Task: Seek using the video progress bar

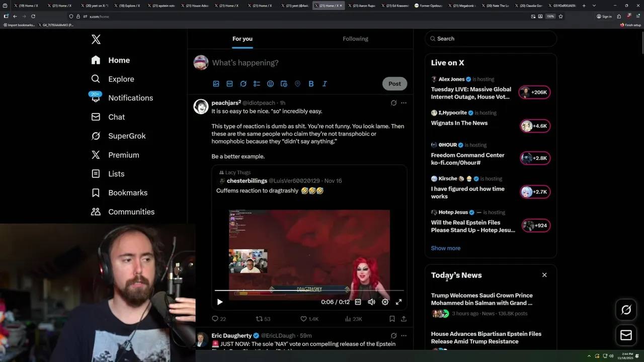Action: 309,290
